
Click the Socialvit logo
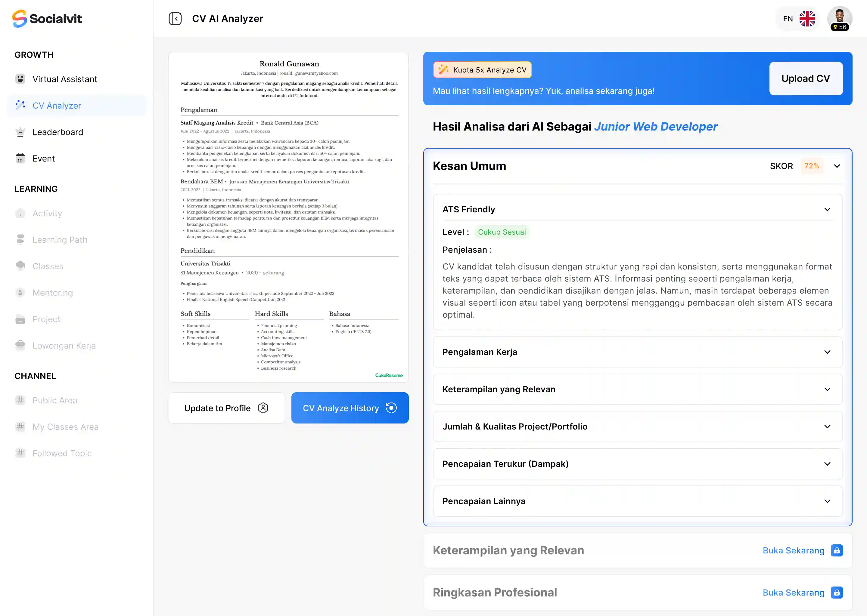[47, 19]
